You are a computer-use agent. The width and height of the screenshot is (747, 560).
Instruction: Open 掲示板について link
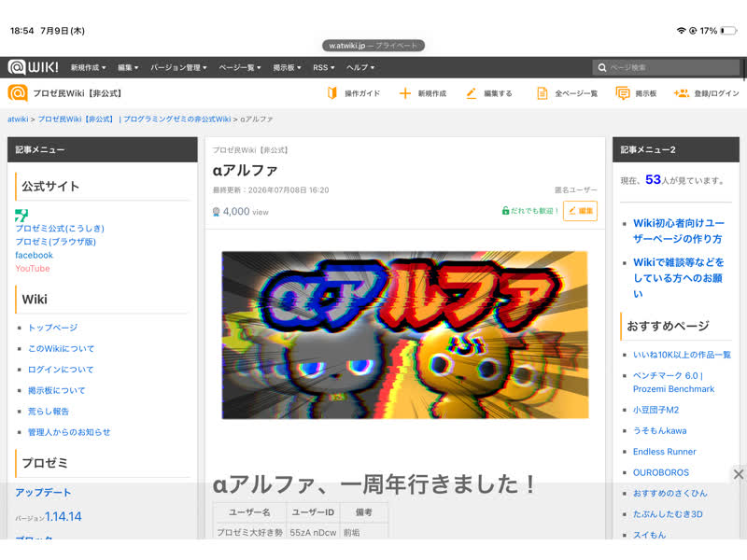tap(56, 390)
